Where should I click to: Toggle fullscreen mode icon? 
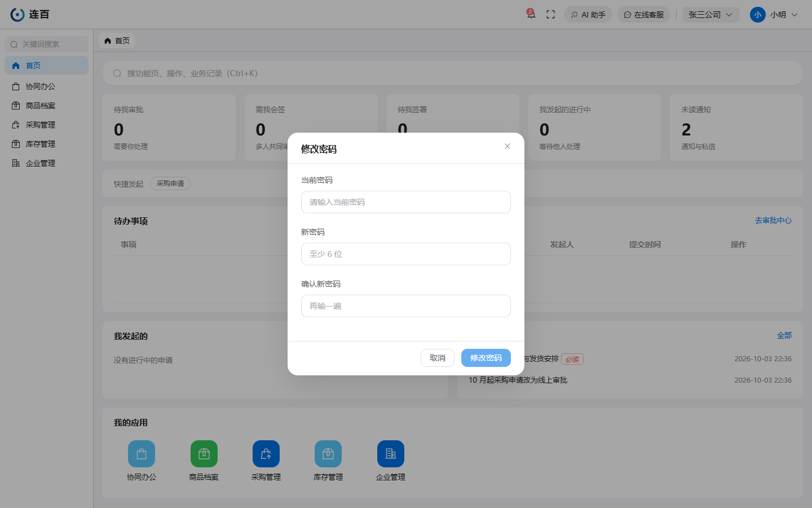pos(551,15)
